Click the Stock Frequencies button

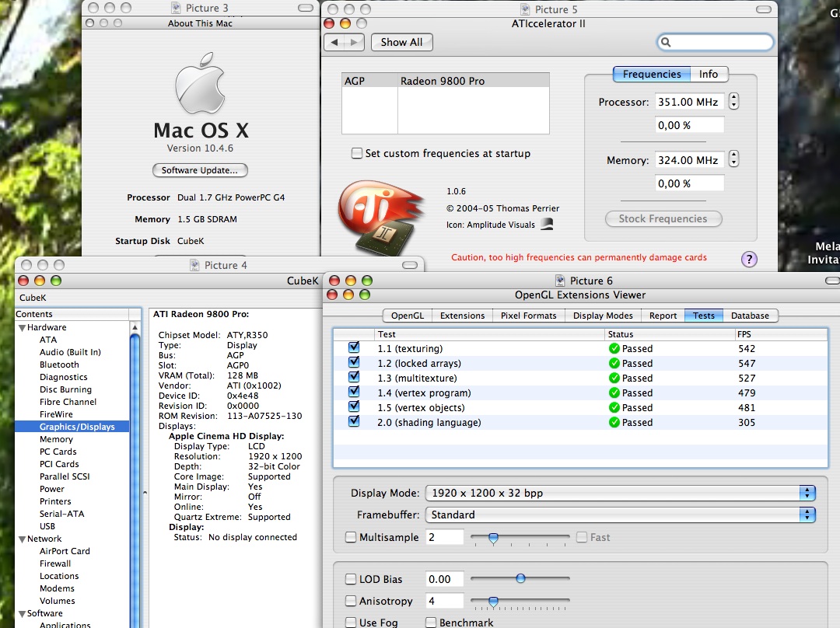click(663, 218)
